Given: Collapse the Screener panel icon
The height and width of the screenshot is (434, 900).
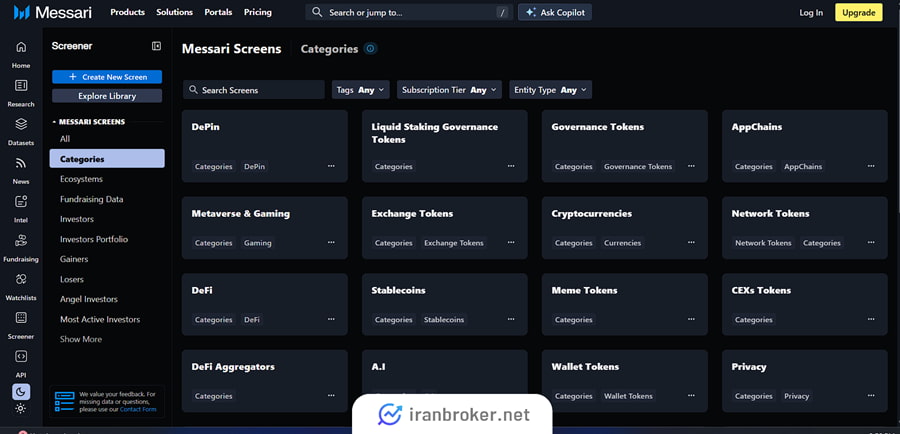Looking at the screenshot, I should point(156,46).
